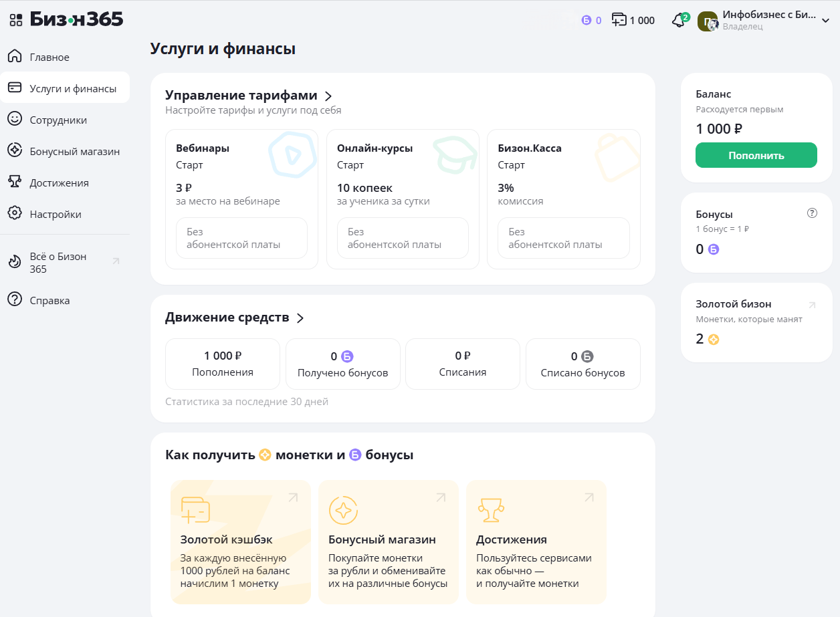
Task: Open the Бонусный магазин promo card
Action: coord(388,541)
